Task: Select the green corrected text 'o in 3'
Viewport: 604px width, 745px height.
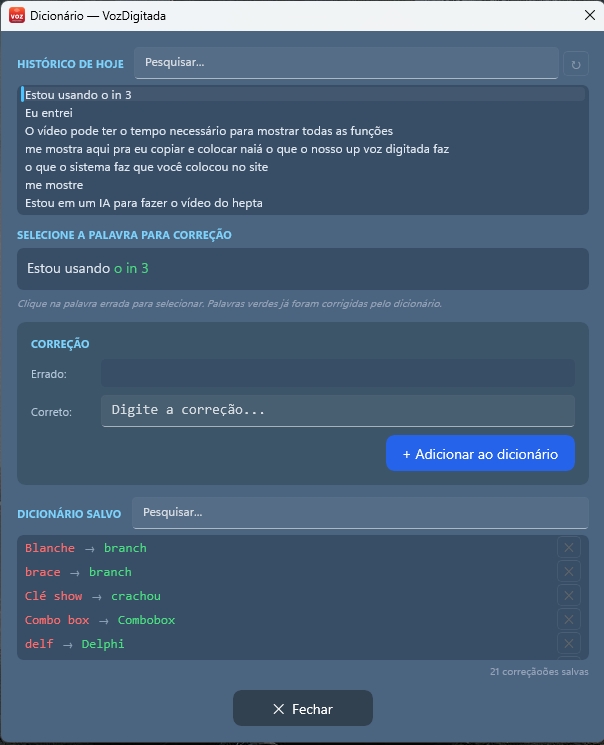Action: 131,269
